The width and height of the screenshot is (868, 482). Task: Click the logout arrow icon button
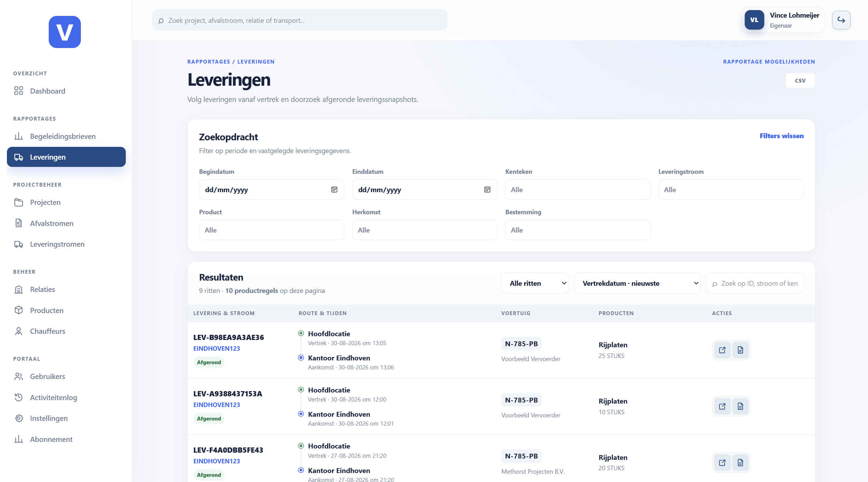coord(841,20)
